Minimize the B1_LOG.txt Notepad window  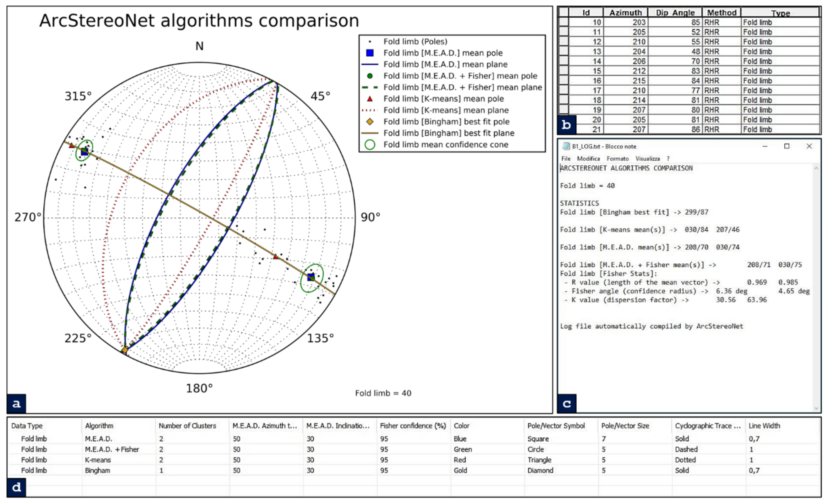click(765, 146)
